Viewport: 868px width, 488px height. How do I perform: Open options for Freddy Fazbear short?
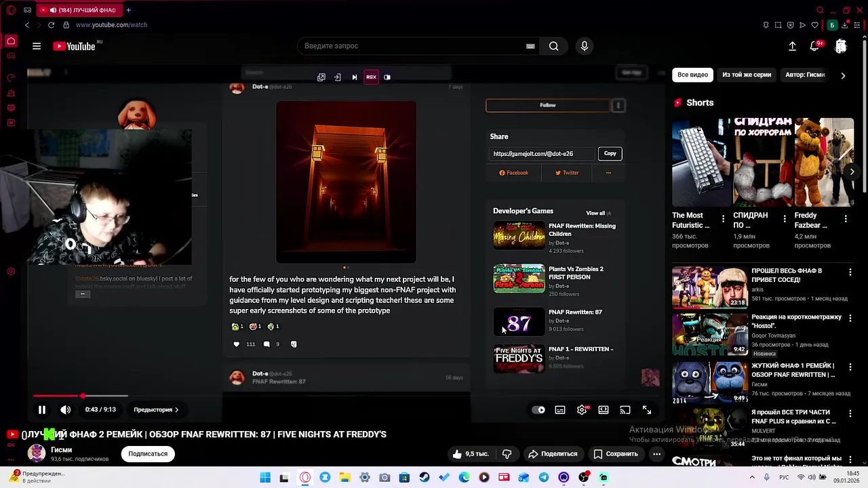(846, 219)
